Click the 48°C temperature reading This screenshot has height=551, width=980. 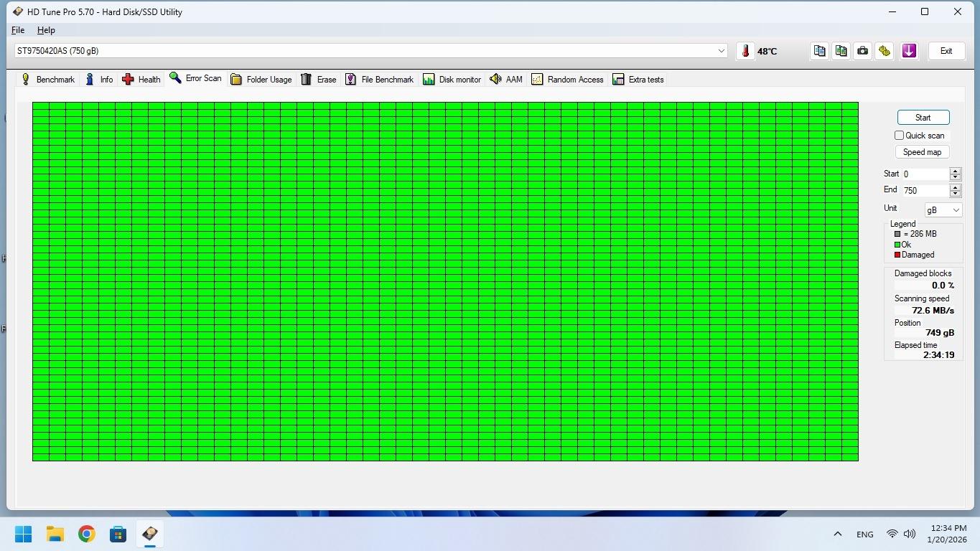(x=767, y=51)
